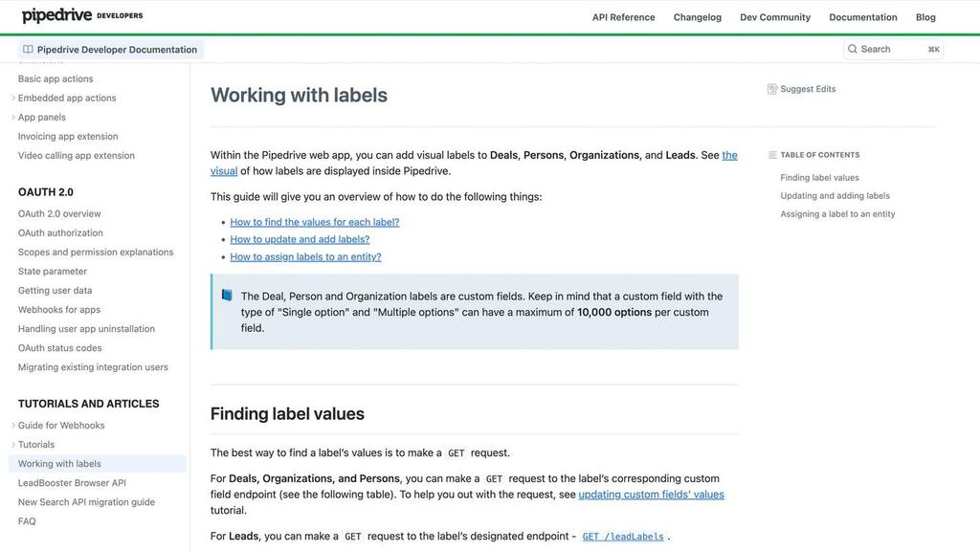The height and width of the screenshot is (551, 980).
Task: Expand the Tutorials chevron
Action: pyautogui.click(x=13, y=445)
